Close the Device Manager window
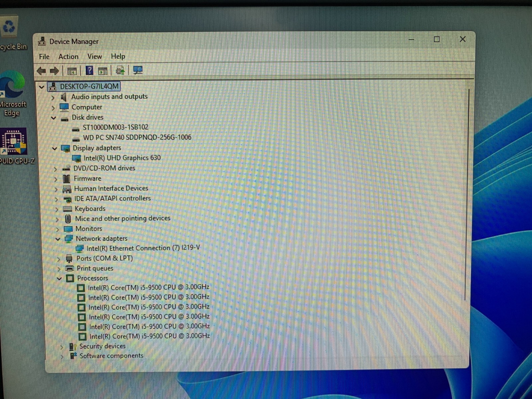 [x=463, y=39]
